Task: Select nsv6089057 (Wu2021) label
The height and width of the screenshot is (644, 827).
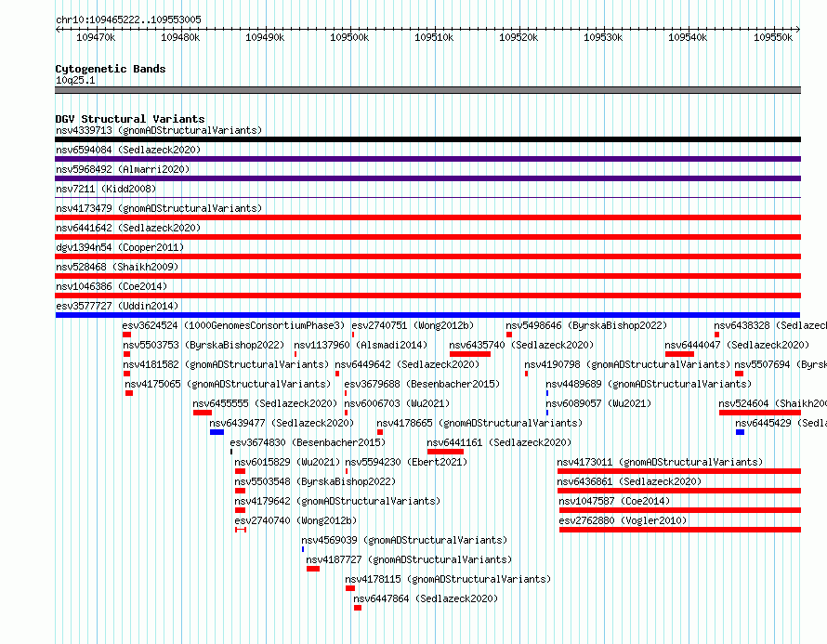Action: [598, 403]
